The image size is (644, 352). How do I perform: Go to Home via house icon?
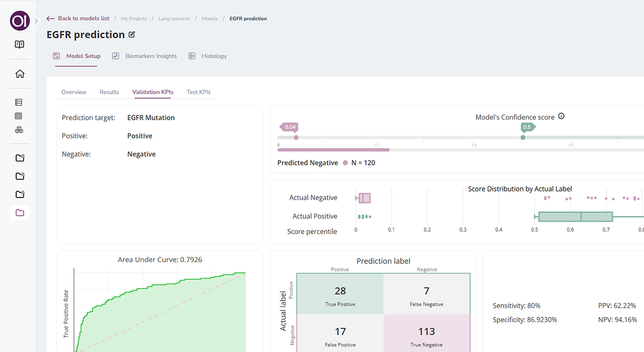click(x=20, y=74)
